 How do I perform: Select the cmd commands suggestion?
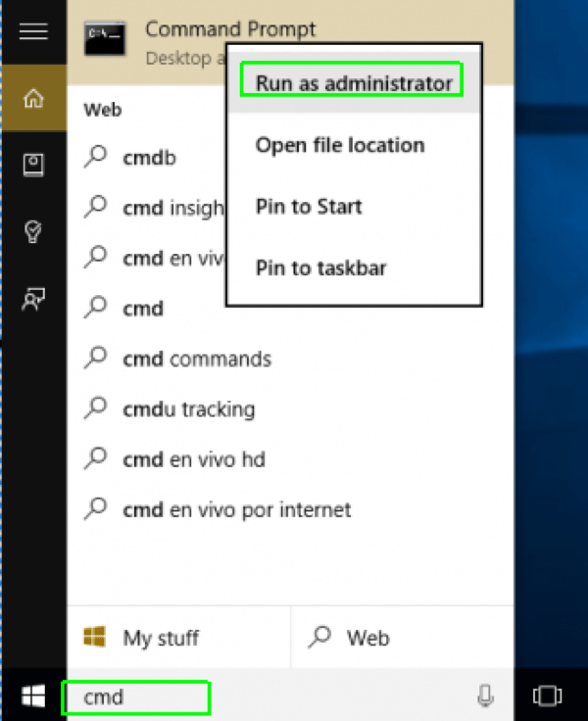coord(196,359)
